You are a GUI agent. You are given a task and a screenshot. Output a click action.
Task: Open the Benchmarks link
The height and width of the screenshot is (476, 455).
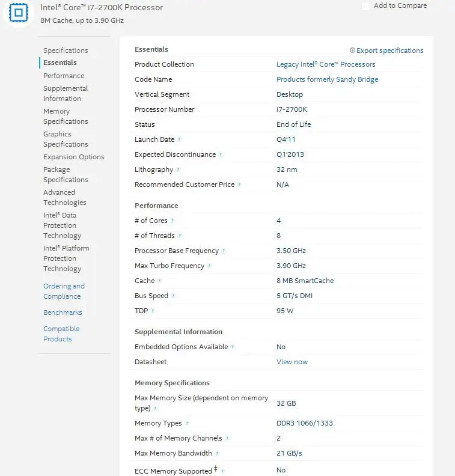[63, 313]
